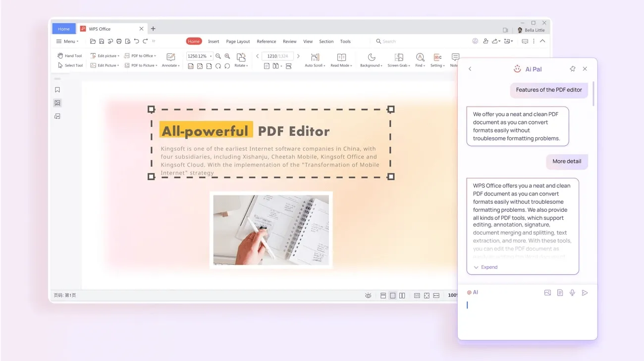Open the Section ribbon tab
This screenshot has width=644, height=361.
(326, 41)
